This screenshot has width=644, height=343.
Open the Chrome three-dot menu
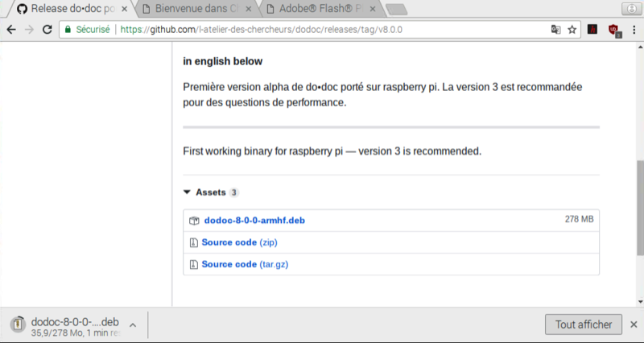tap(634, 29)
